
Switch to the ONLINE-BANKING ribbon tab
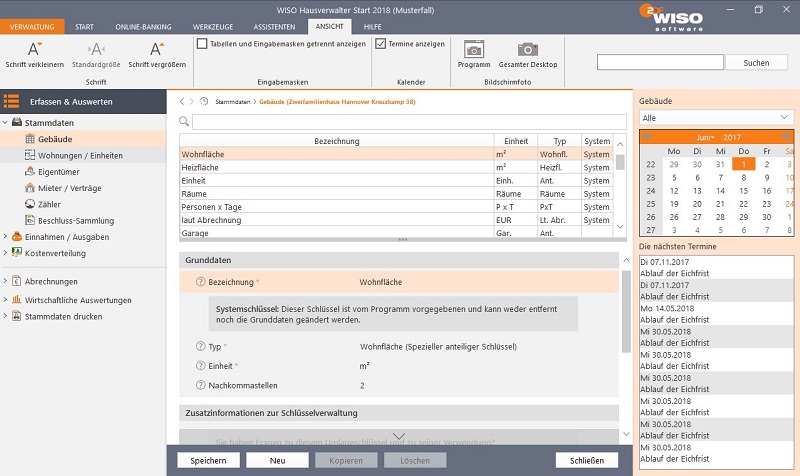(x=142, y=26)
